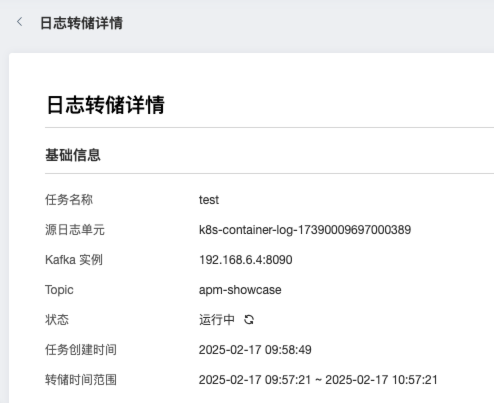
Task: Click the large 日志转储详情 page heading
Action: pyautogui.click(x=106, y=105)
